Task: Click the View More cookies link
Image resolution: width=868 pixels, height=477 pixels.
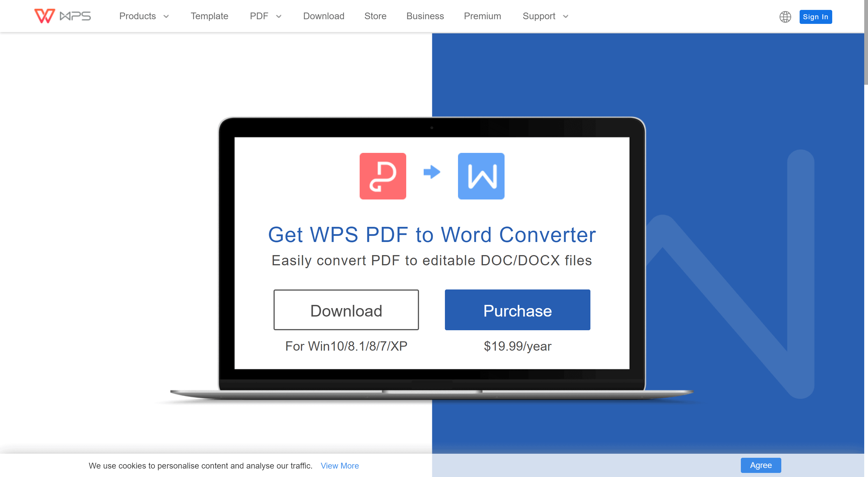Action: point(339,465)
